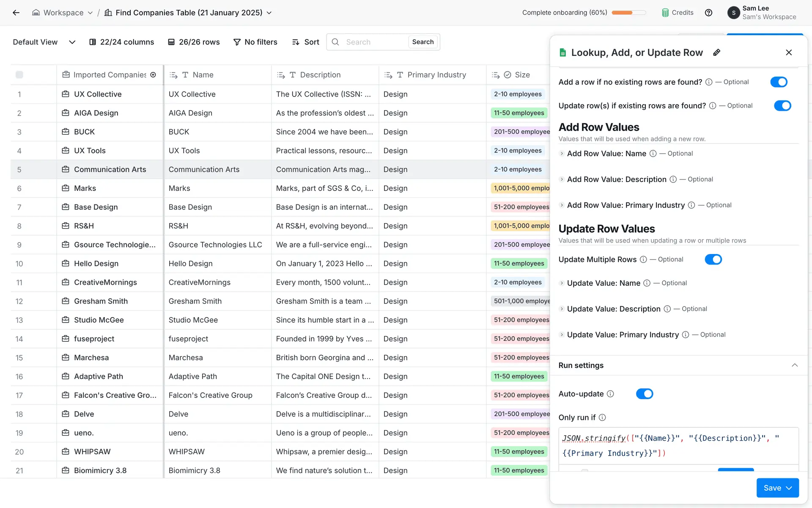Screen dimensions: 812x508
Task: Open the No filters menu
Action: tap(255, 42)
